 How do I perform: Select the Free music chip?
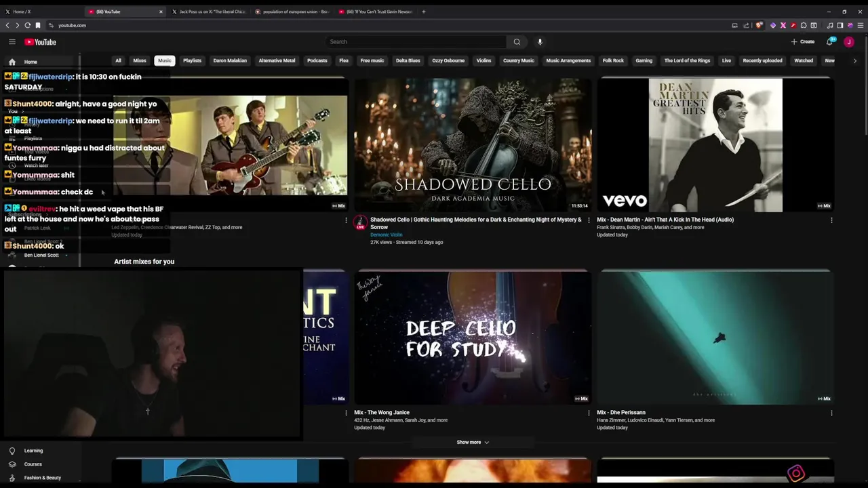pos(372,60)
